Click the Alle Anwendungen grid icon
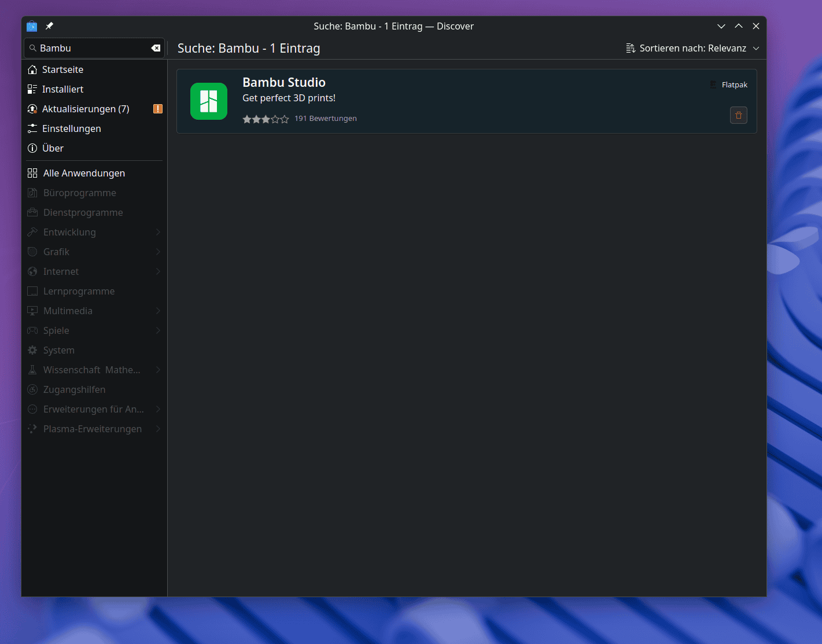This screenshot has height=644, width=822. point(32,173)
